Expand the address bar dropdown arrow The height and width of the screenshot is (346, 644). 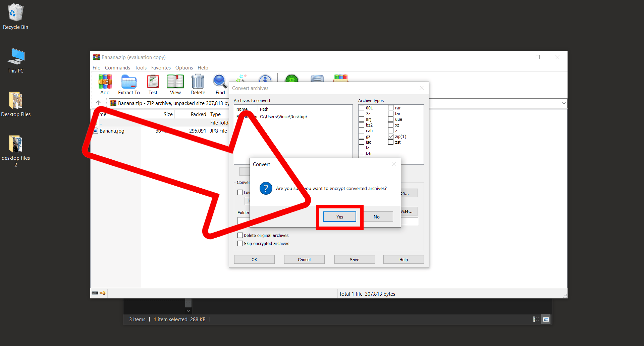[x=563, y=103]
